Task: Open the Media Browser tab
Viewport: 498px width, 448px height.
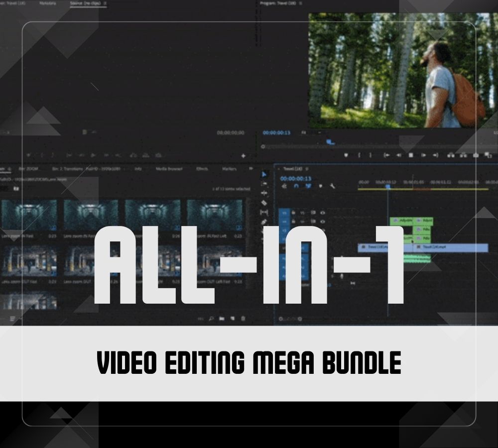Action: point(169,169)
